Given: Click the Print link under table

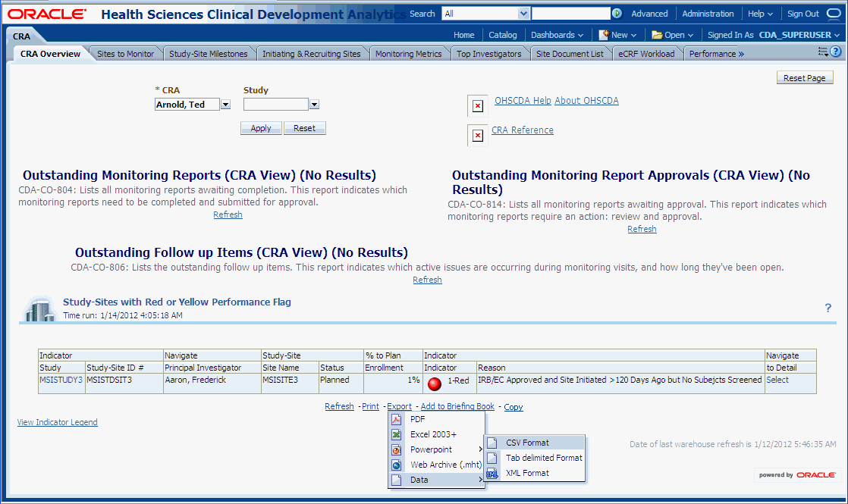Looking at the screenshot, I should coord(370,406).
